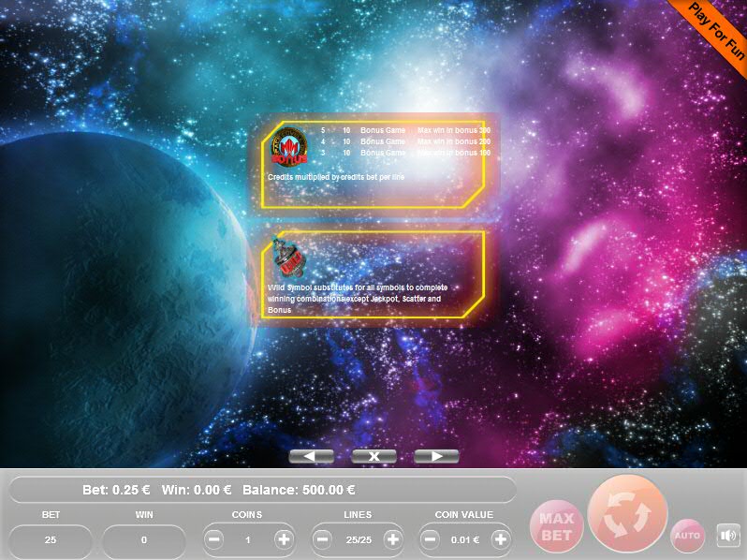Image resolution: width=747 pixels, height=560 pixels.
Task: Go to previous paytable page
Action: pos(312,456)
